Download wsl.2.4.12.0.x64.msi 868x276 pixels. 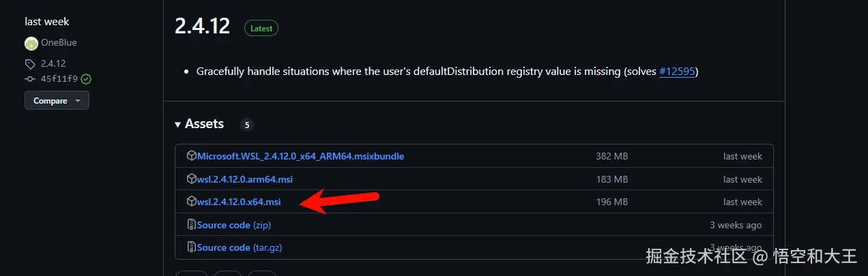pyautogui.click(x=239, y=202)
